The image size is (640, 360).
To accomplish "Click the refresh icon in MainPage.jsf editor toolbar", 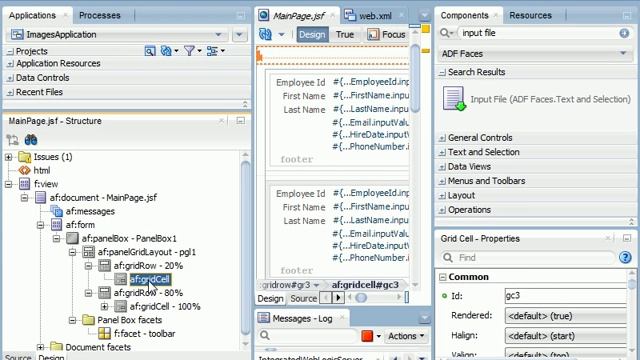I will click(x=265, y=34).
